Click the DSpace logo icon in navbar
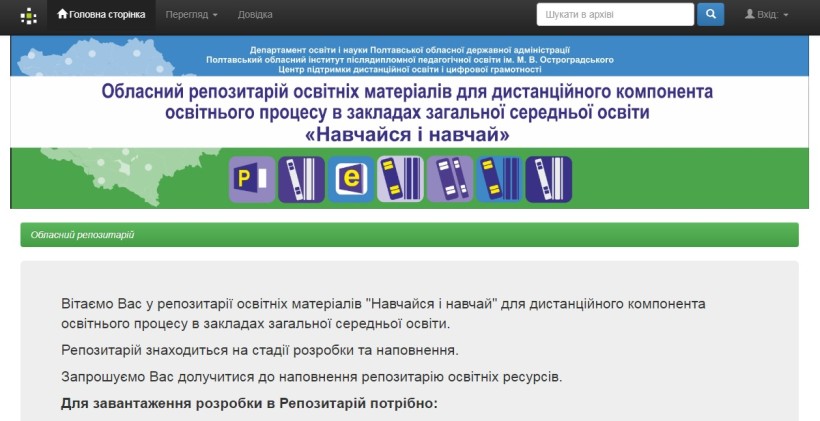Viewport: 820px width, 421px height. click(x=28, y=16)
